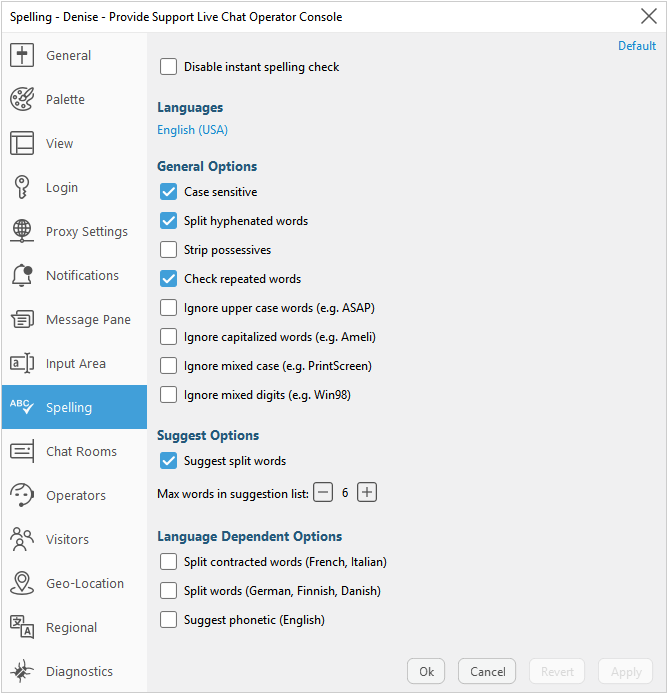Click the Apply button
The width and height of the screenshot is (668, 694).
(x=626, y=671)
